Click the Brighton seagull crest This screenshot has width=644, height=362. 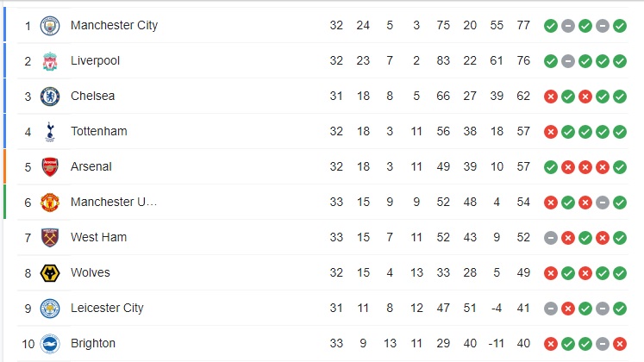tap(50, 343)
